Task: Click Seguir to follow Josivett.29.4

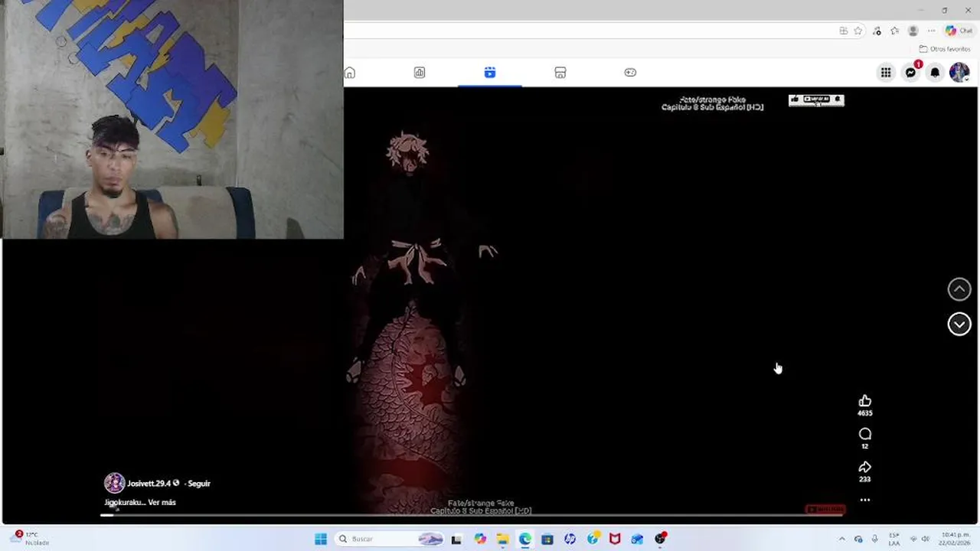Action: (199, 484)
